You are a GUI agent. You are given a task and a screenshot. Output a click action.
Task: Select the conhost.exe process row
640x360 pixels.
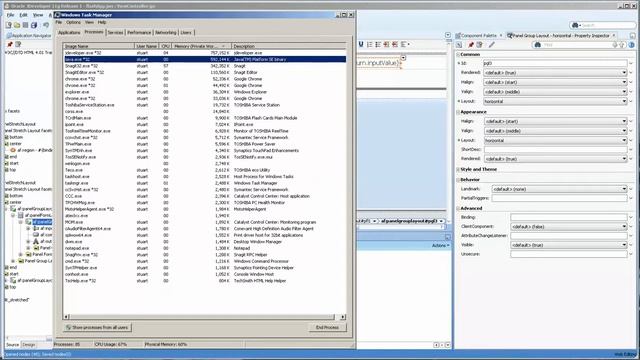(205, 274)
